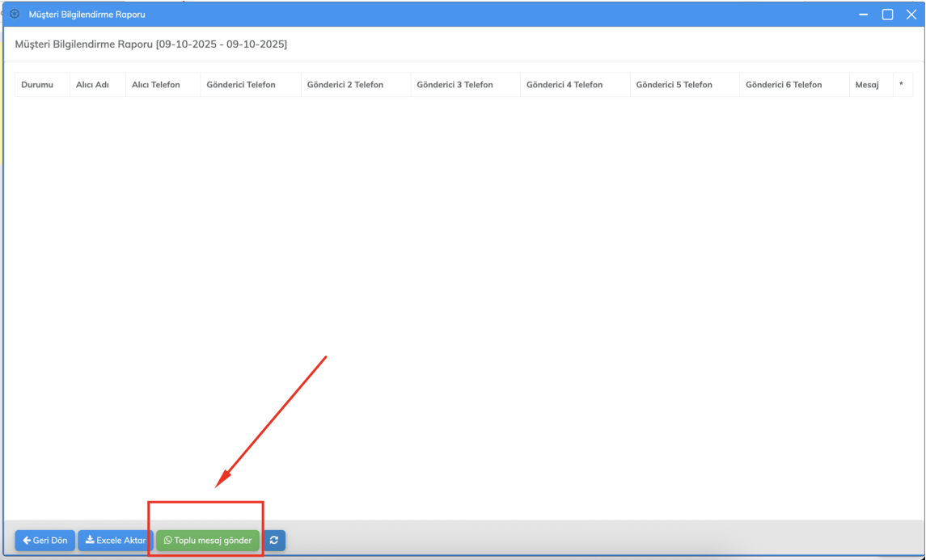This screenshot has height=560, width=926.
Task: Click the gear icon in title bar
Action: 15,14
